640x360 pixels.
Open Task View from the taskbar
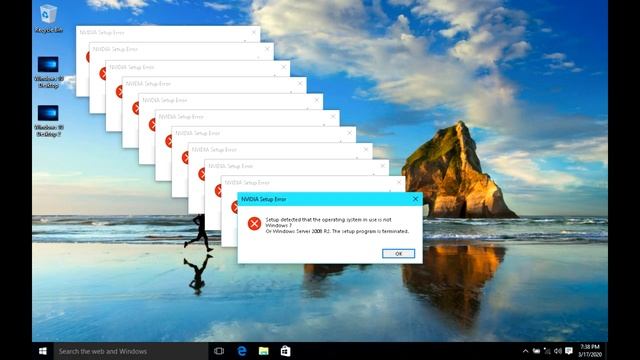click(219, 351)
